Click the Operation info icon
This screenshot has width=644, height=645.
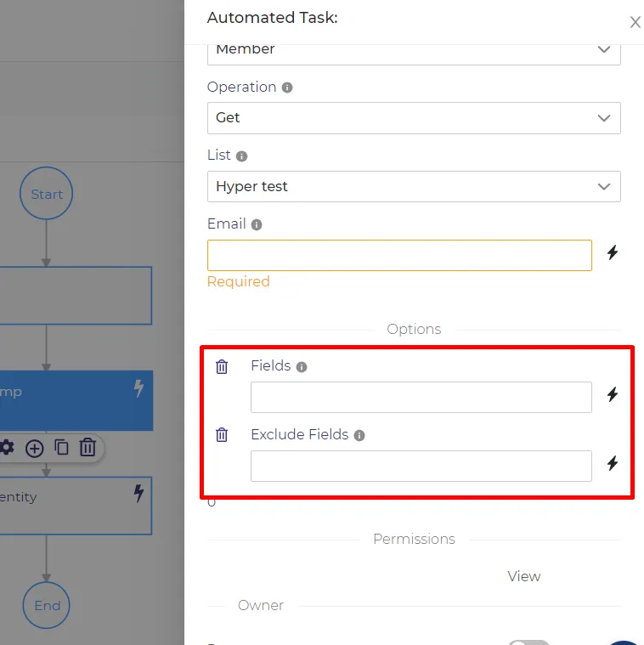[x=287, y=88]
